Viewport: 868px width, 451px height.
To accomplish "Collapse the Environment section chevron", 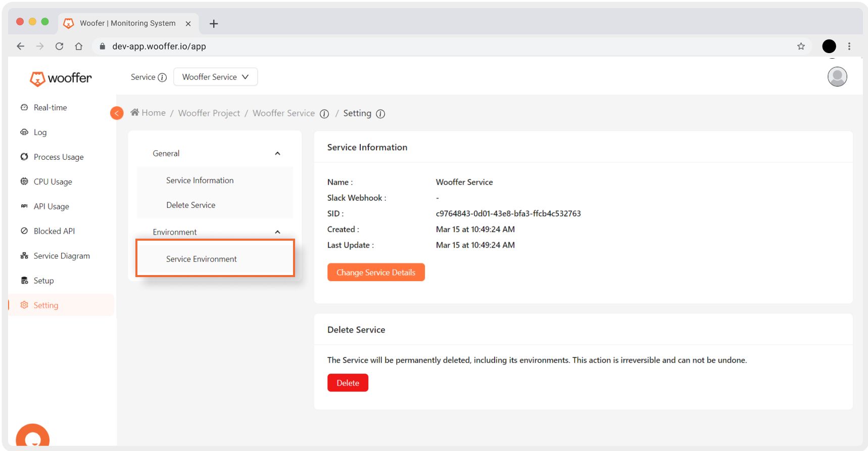I will click(277, 232).
